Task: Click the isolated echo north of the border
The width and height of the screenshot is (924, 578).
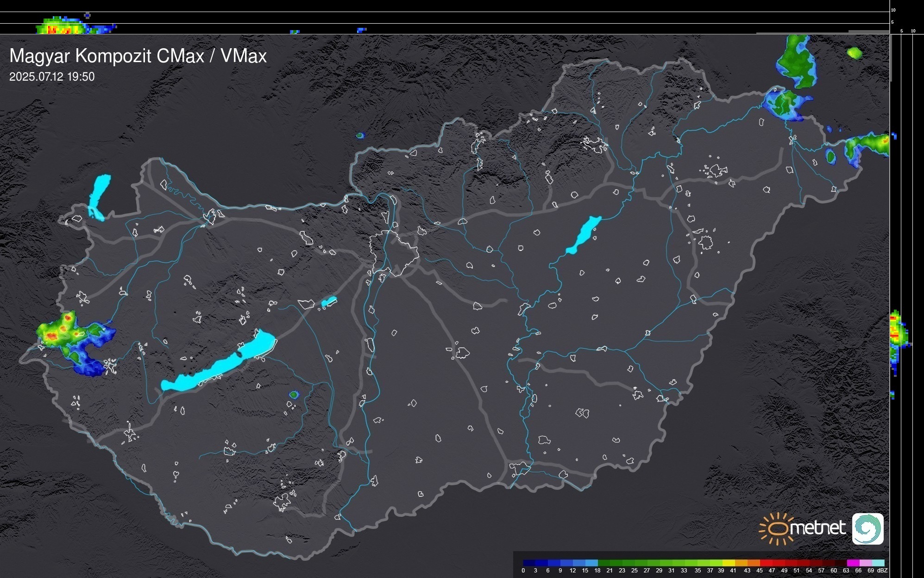Action: (360, 136)
